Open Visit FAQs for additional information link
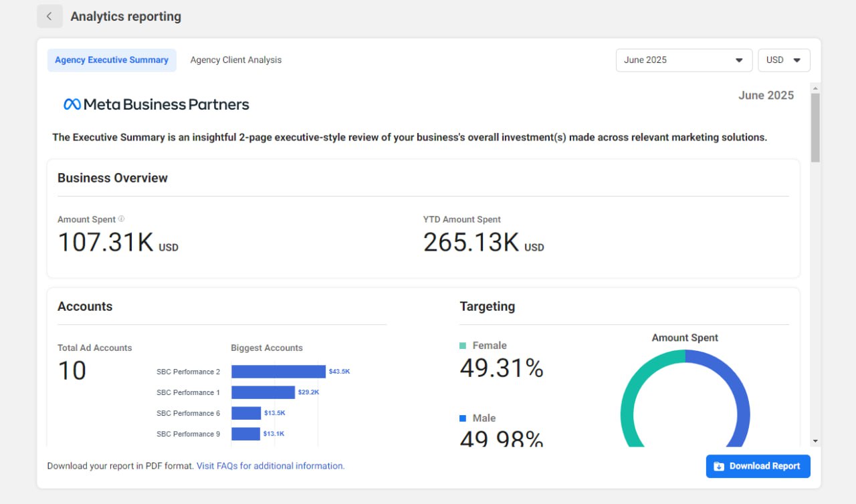Viewport: 856px width, 504px height. click(x=271, y=466)
